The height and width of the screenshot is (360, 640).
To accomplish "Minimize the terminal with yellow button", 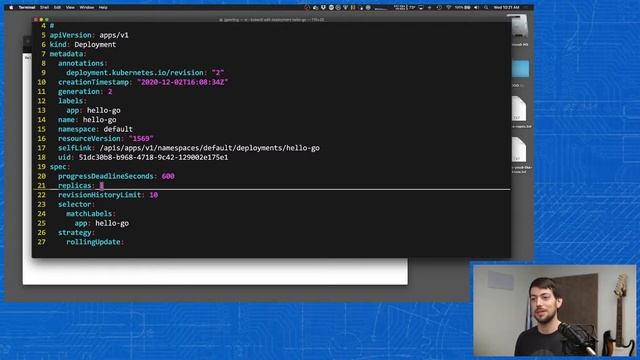I will point(41,19).
